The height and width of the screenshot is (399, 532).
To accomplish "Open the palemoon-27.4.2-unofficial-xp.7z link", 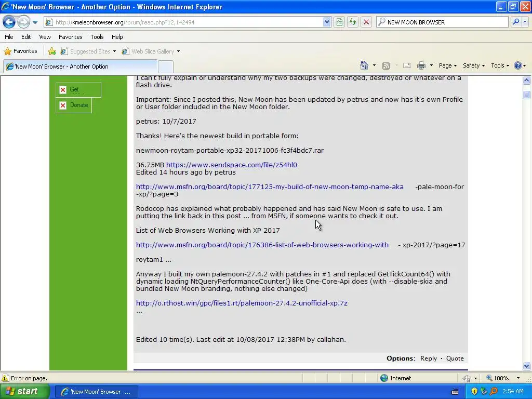I will [x=242, y=303].
